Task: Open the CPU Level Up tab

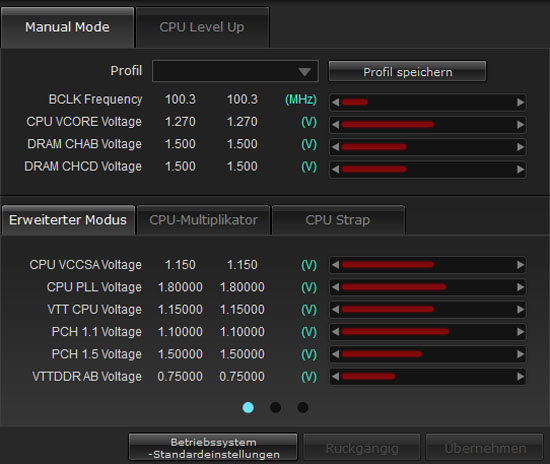Action: coord(202,27)
